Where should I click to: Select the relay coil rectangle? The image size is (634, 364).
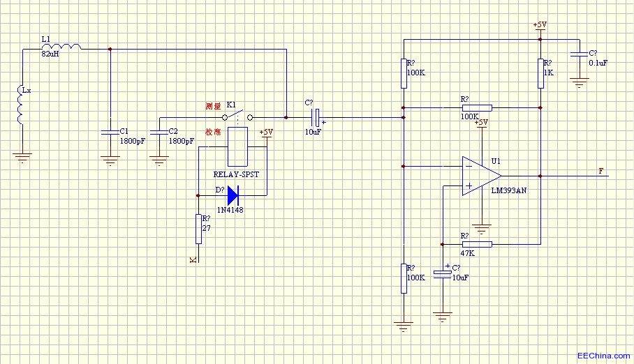(x=237, y=146)
